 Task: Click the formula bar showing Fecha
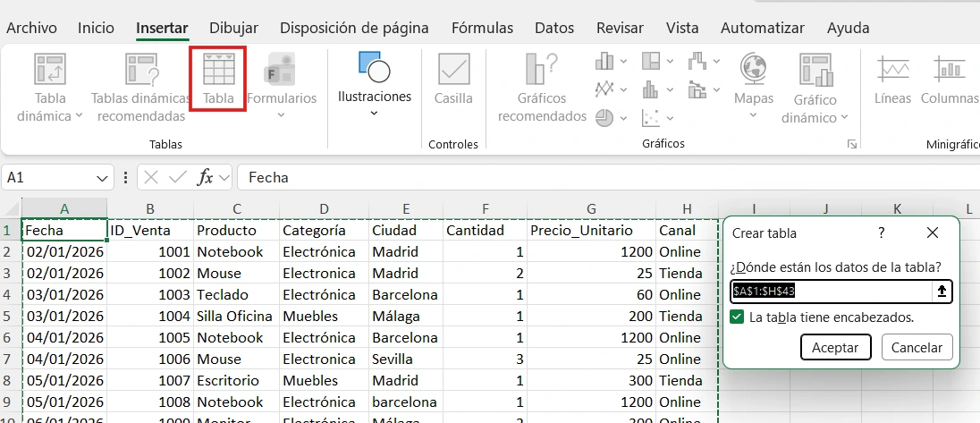[608, 177]
